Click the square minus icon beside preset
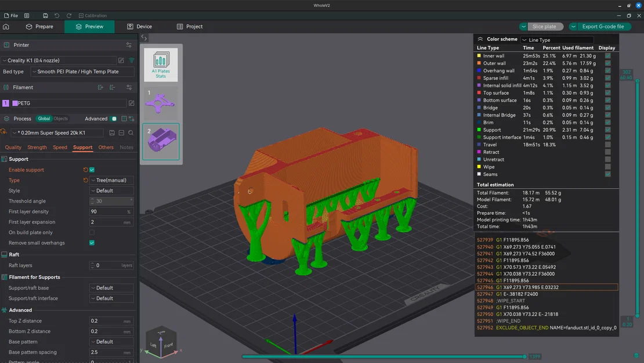 point(121,133)
